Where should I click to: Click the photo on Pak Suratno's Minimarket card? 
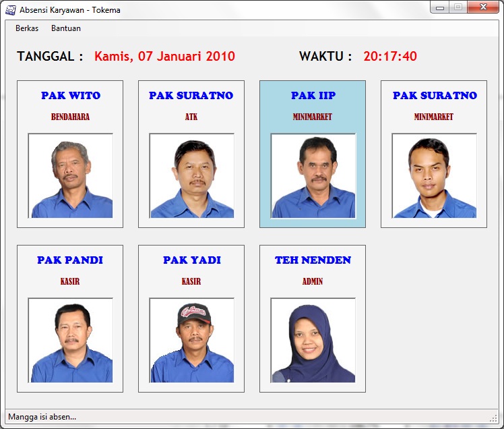tap(434, 176)
